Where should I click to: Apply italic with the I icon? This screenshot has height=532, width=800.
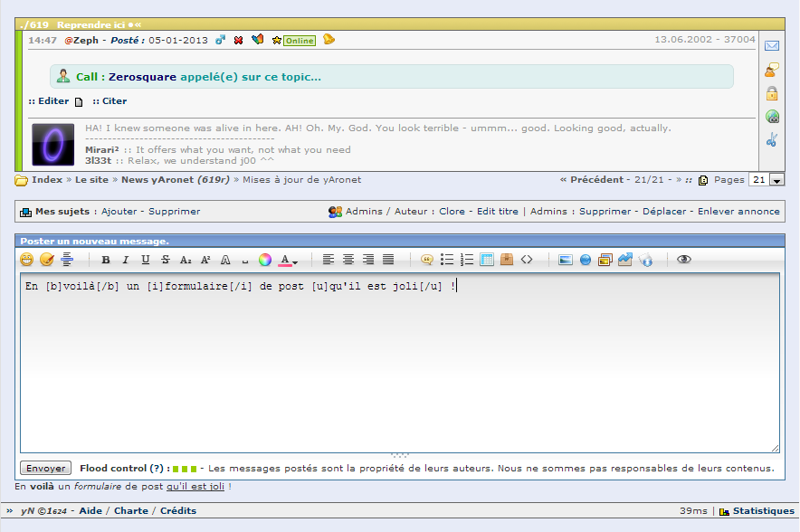[126, 260]
